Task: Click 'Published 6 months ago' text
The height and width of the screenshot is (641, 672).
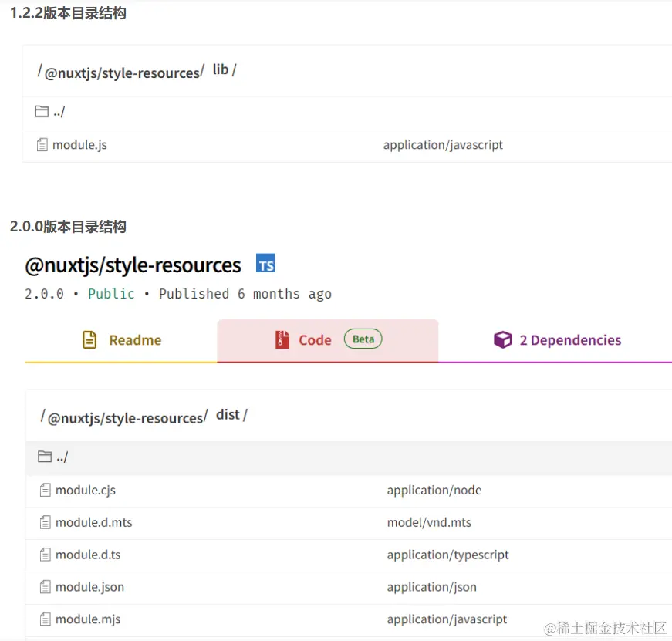Action: pos(245,294)
